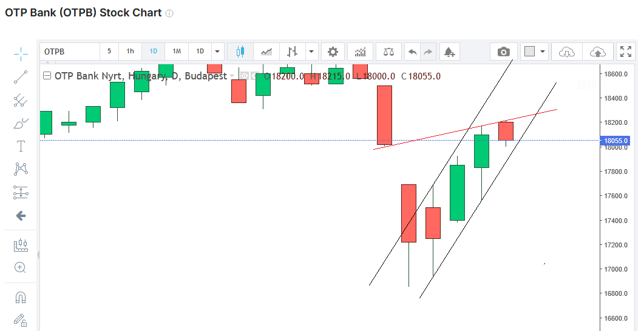Viewport: 644px width, 331px height.
Task: Open the indicators panel
Action: (x=361, y=52)
